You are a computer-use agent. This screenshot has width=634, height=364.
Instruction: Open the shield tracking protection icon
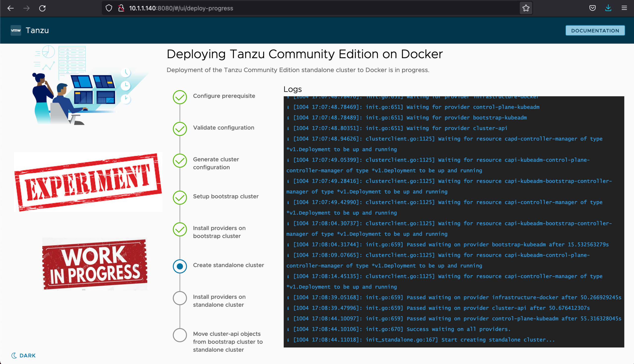point(109,8)
